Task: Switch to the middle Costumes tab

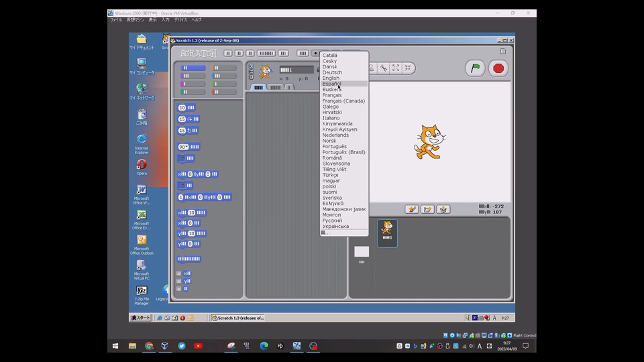Action: click(x=275, y=87)
